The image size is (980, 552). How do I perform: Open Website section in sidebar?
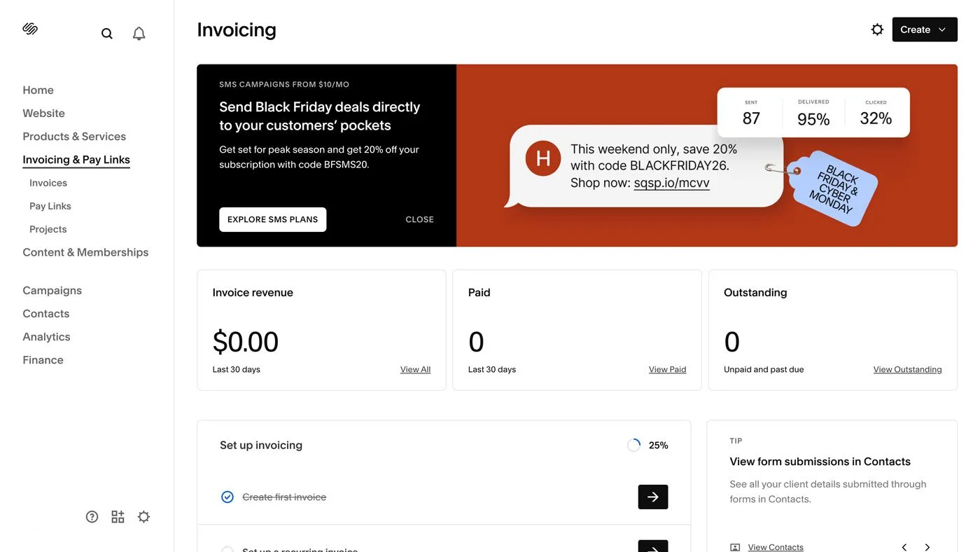43,113
